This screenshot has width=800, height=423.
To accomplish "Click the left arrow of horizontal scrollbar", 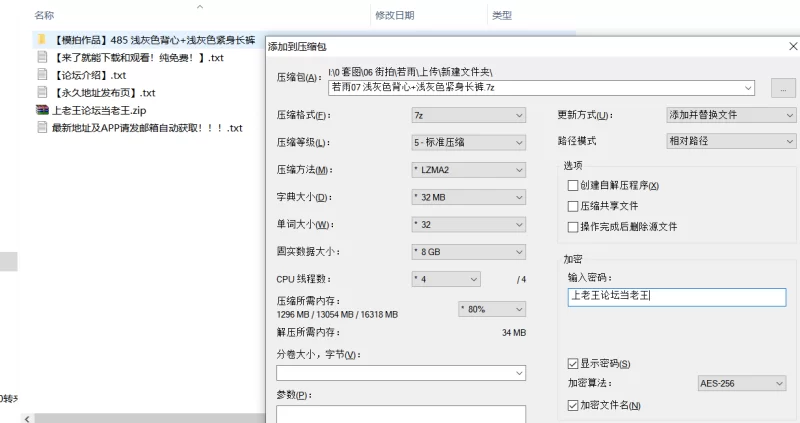I will point(27,418).
